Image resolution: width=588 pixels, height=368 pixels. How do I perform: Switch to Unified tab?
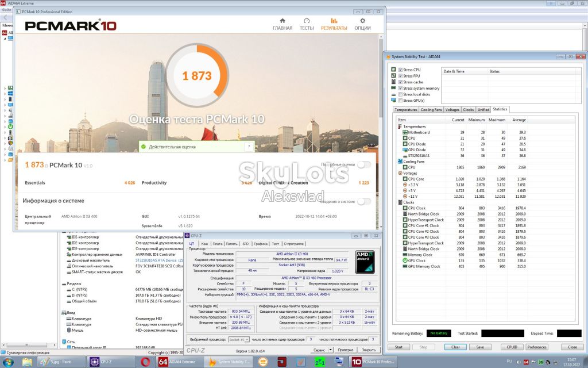point(483,110)
